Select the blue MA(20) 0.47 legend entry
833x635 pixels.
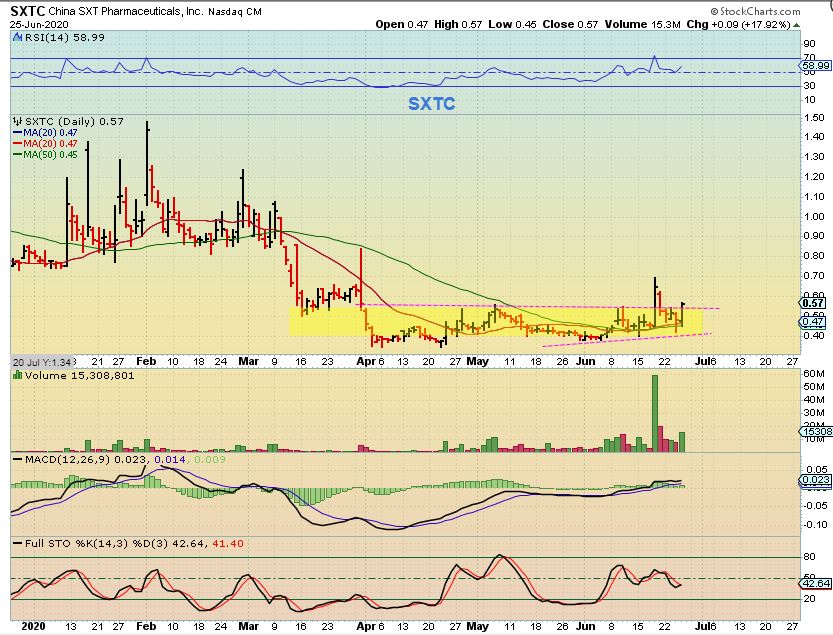[45, 132]
